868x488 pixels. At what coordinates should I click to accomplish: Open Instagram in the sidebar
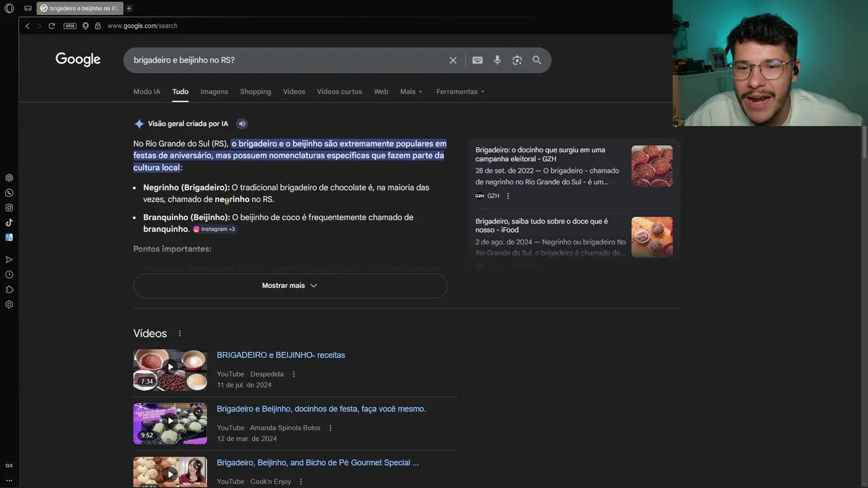9,207
